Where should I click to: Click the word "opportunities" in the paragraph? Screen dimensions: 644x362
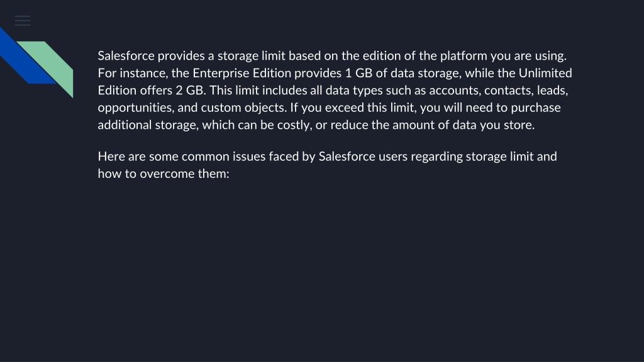click(x=136, y=107)
